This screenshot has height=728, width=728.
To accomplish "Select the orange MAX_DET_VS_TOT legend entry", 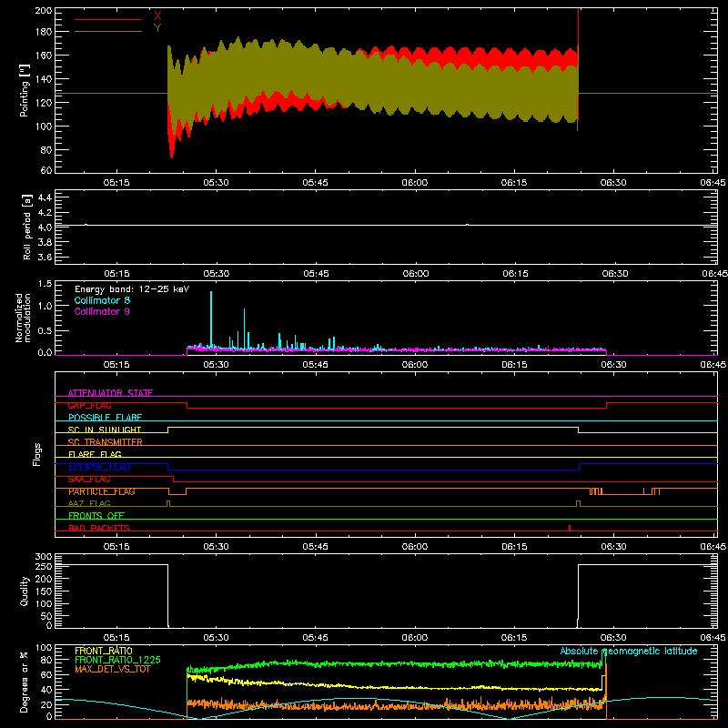I will click(112, 669).
